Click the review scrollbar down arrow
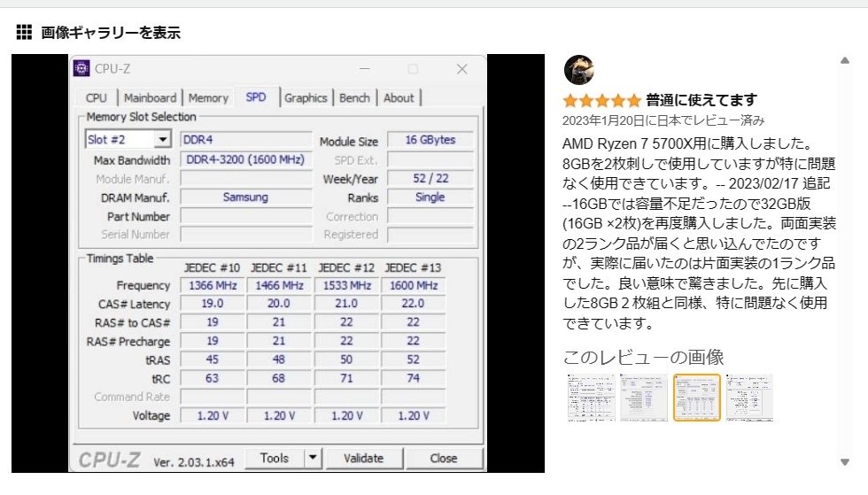Image resolution: width=868 pixels, height=495 pixels. [x=845, y=461]
